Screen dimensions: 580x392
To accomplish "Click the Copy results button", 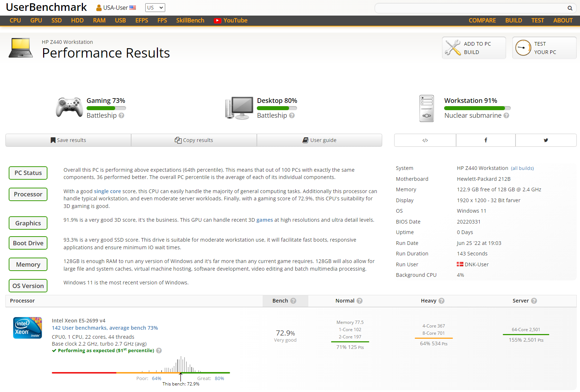I will tap(194, 140).
